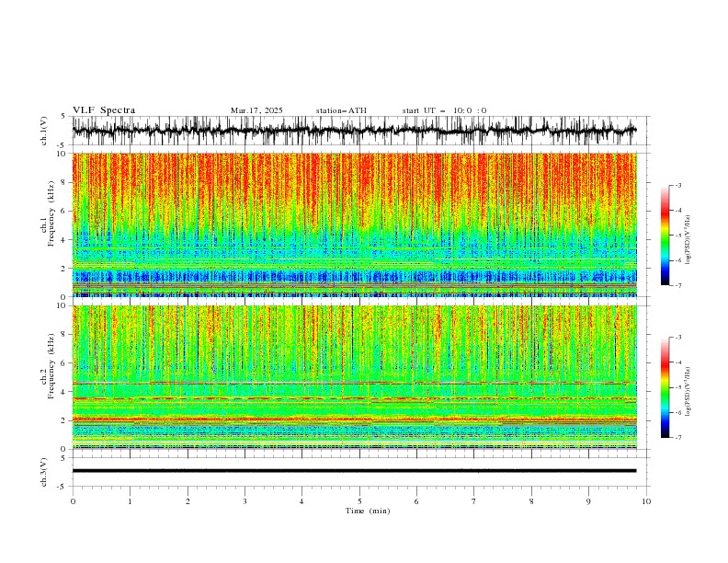Click the "10" kHz tick of ch.1 spectrogram

pyautogui.click(x=63, y=154)
